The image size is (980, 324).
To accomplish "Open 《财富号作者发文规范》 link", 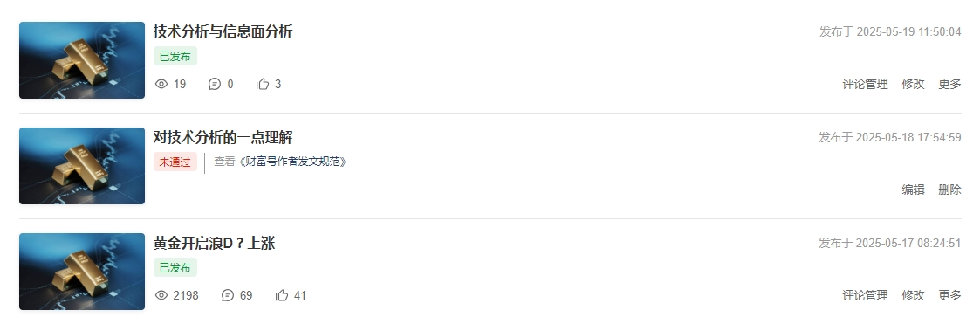I will 292,162.
